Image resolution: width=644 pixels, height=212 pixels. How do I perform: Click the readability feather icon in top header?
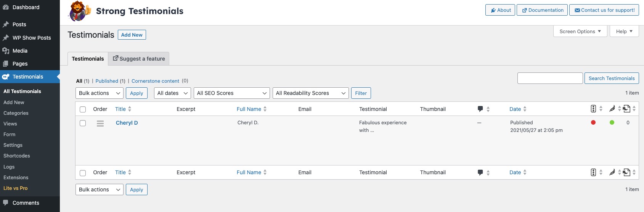tap(612, 109)
